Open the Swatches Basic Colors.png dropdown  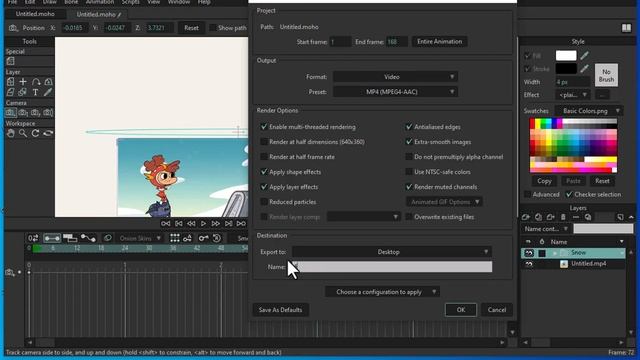click(588, 111)
